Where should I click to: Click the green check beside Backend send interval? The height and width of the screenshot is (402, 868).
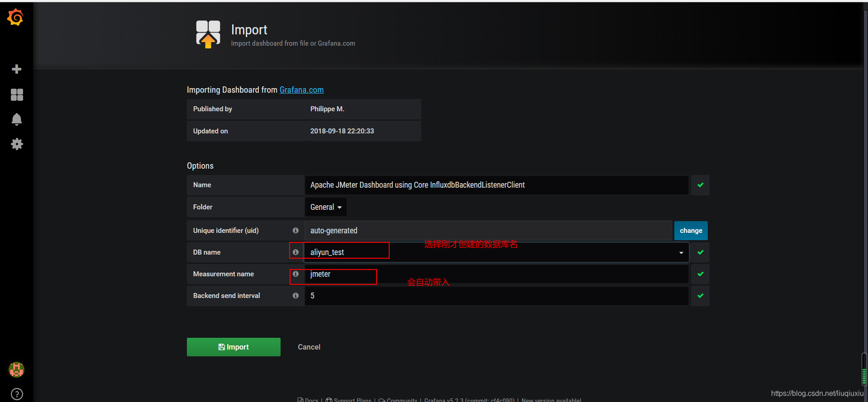(701, 296)
